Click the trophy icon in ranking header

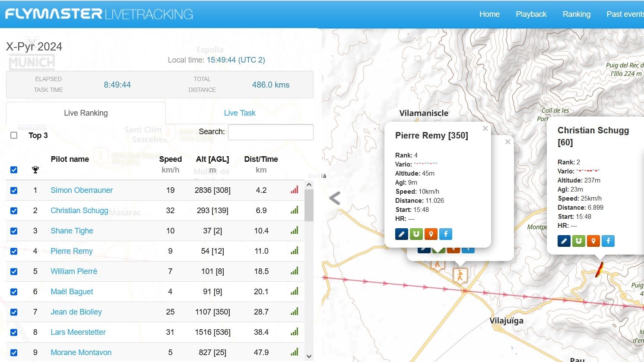[35, 170]
